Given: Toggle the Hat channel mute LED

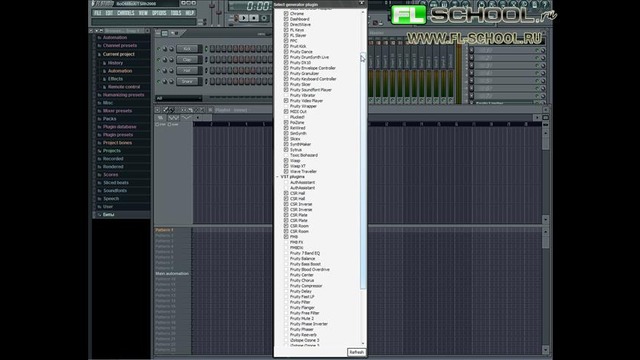Looking at the screenshot, I should [x=159, y=71].
